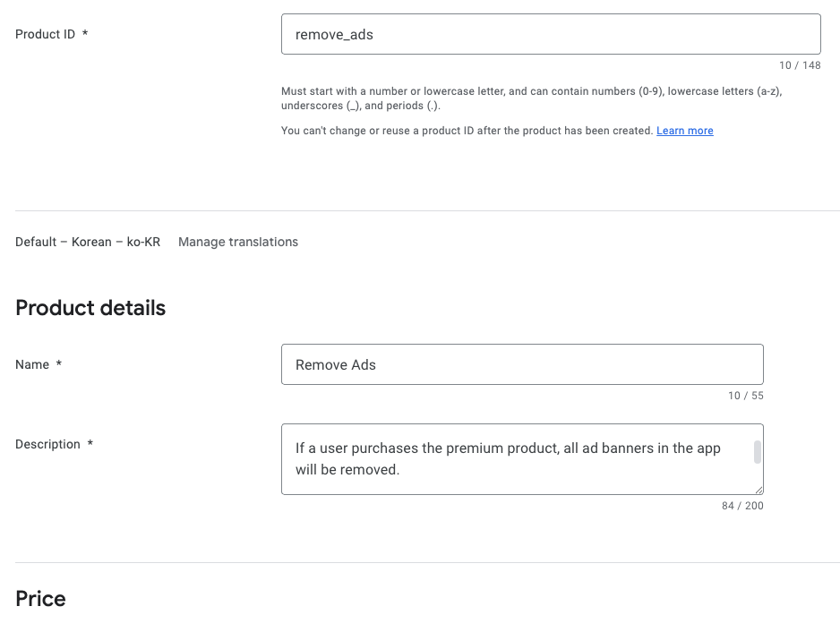Select the Product details heading
The image size is (840, 632).
(x=90, y=308)
